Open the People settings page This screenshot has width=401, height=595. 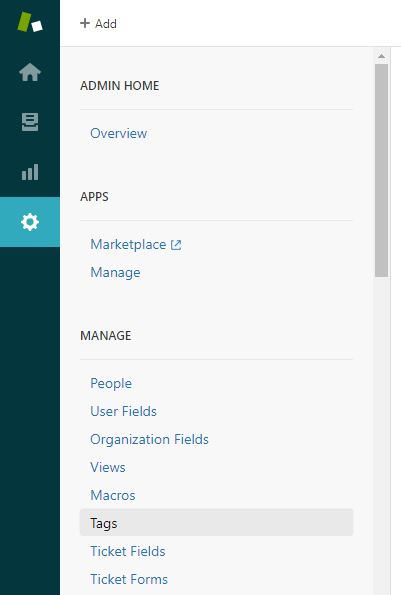click(111, 383)
